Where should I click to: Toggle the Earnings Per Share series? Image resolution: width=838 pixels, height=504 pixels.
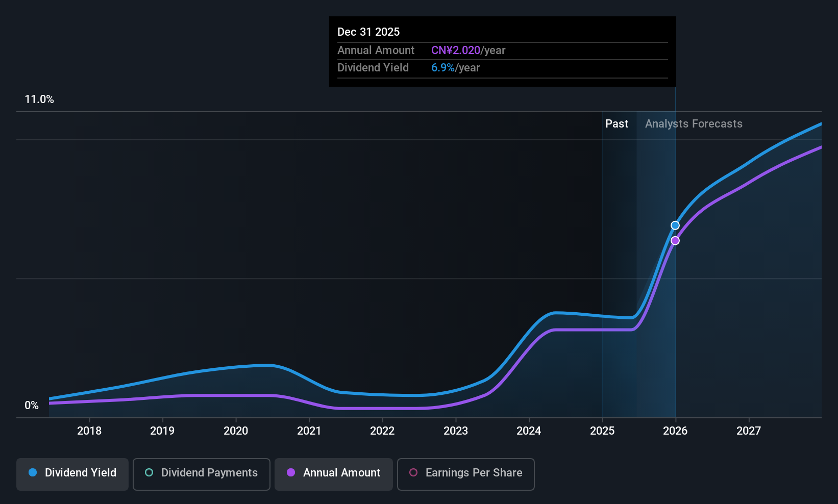point(466,474)
